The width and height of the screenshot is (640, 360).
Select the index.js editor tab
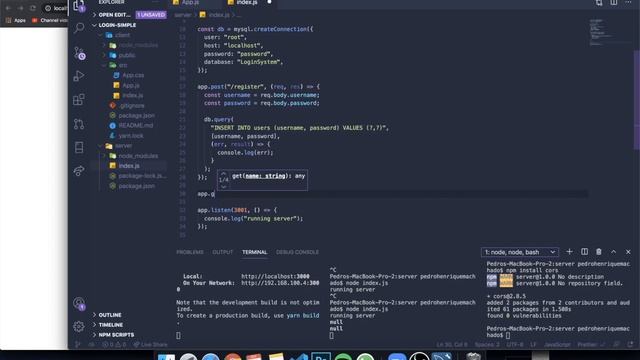(x=246, y=2)
